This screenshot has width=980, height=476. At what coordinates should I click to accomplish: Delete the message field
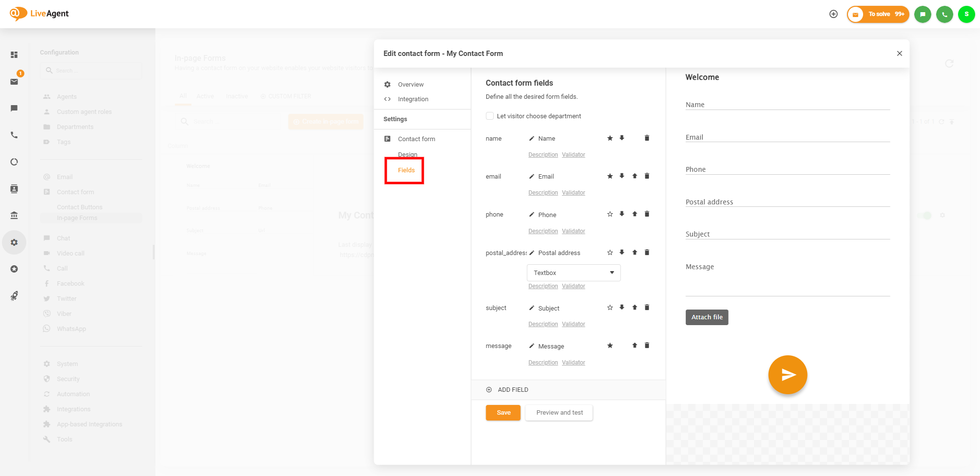(647, 346)
